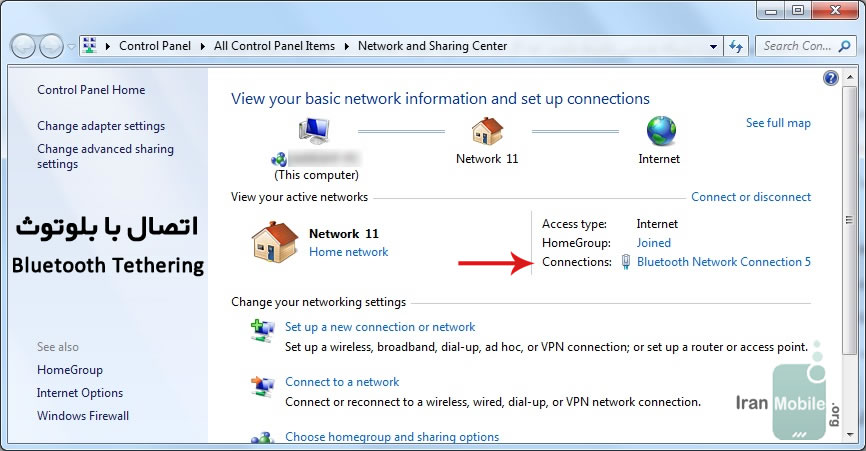This screenshot has width=866, height=451.
Task: Close the Network and Sharing Center window
Action: point(836,10)
